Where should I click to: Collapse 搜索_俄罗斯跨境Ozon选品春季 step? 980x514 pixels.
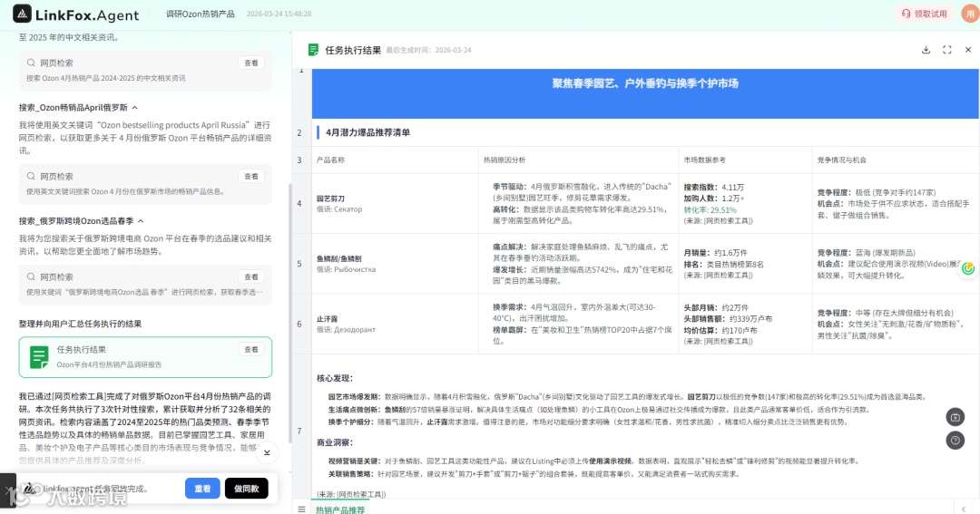pyautogui.click(x=141, y=221)
